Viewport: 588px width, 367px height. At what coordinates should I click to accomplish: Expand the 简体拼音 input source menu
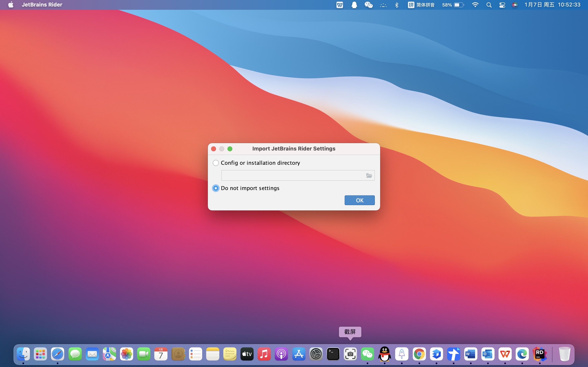(421, 5)
